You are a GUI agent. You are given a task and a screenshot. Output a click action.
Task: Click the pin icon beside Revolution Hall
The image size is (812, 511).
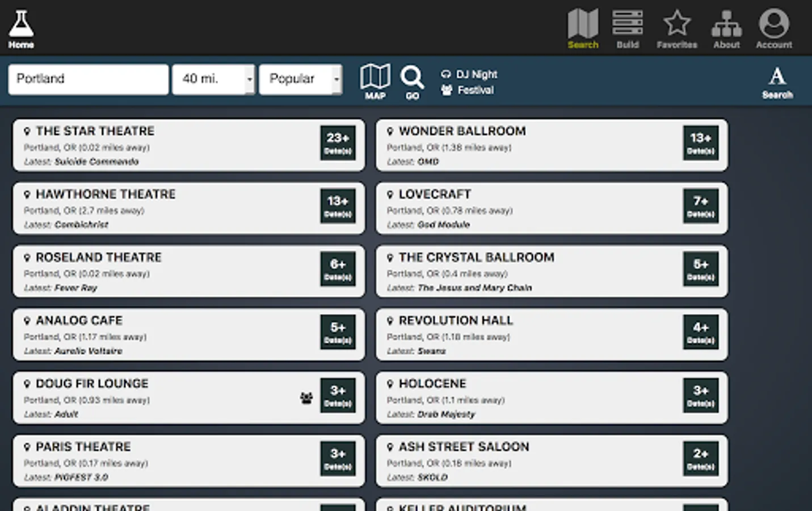coord(390,320)
